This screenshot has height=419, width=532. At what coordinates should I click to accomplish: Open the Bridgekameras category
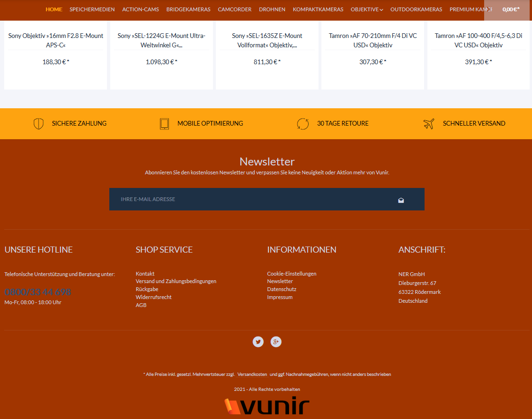point(188,9)
